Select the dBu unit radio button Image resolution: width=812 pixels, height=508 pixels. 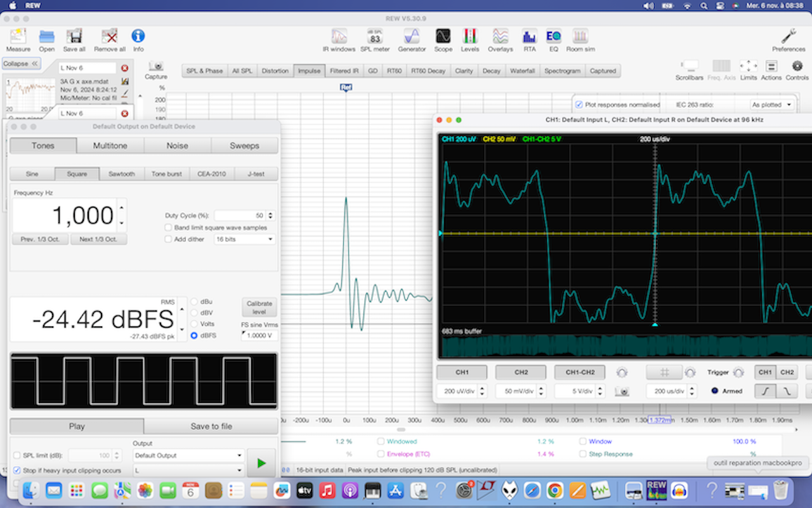coord(194,301)
